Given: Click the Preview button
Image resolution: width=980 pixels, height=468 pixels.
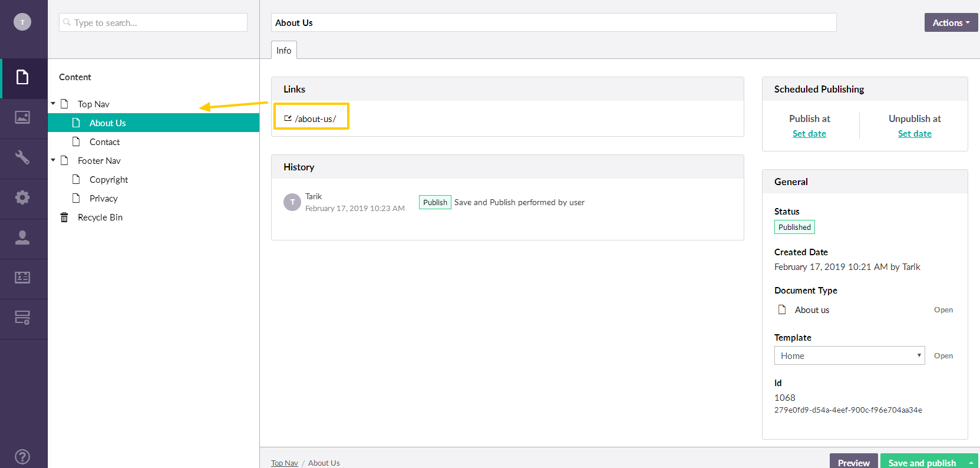Looking at the screenshot, I should click(x=853, y=462).
